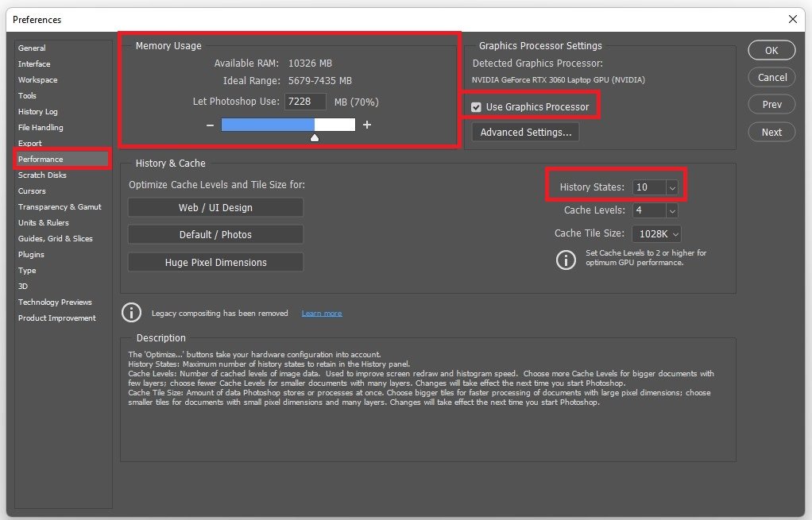Open the Cache Tile Size dropdown
The image size is (812, 520).
tap(675, 234)
